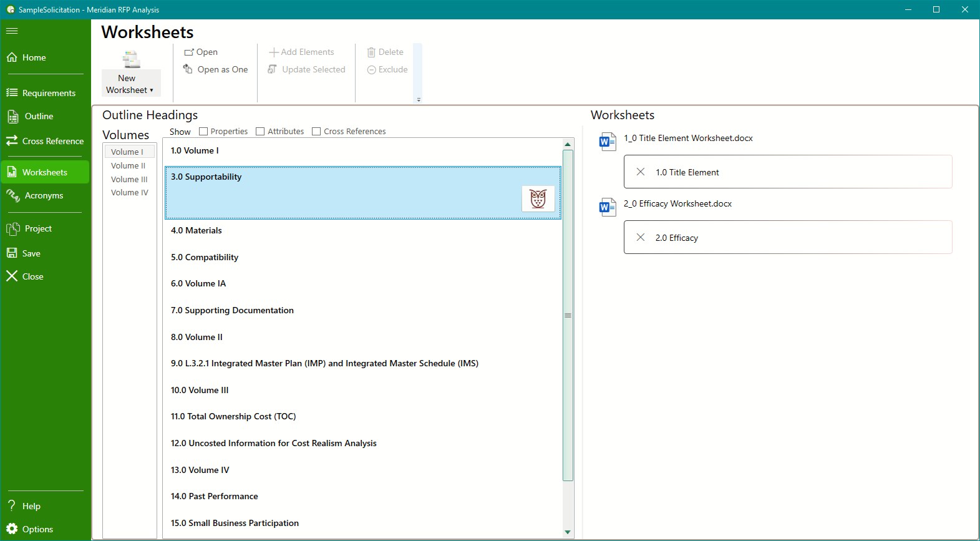980x541 pixels.
Task: Open the hamburger menu in the sidebar
Action: pos(12,31)
